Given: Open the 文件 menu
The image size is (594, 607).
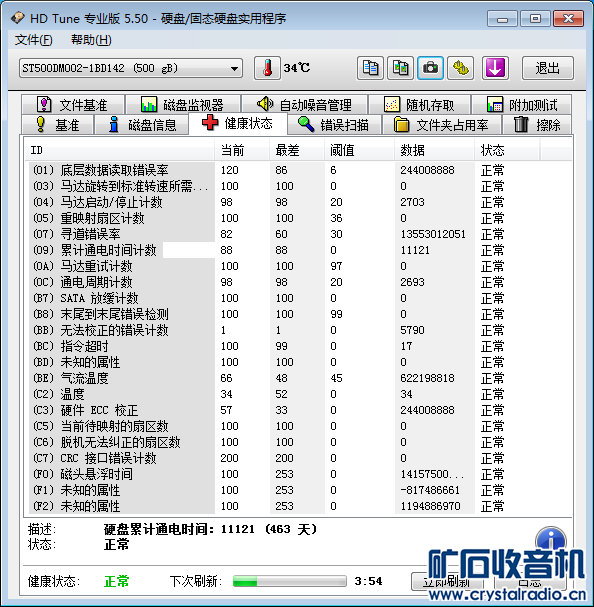Looking at the screenshot, I should 33,40.
